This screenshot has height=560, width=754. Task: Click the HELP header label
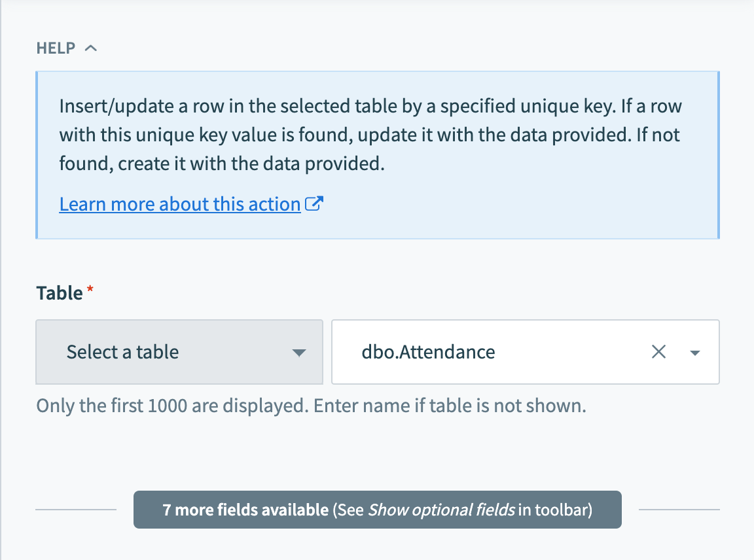pyautogui.click(x=57, y=47)
